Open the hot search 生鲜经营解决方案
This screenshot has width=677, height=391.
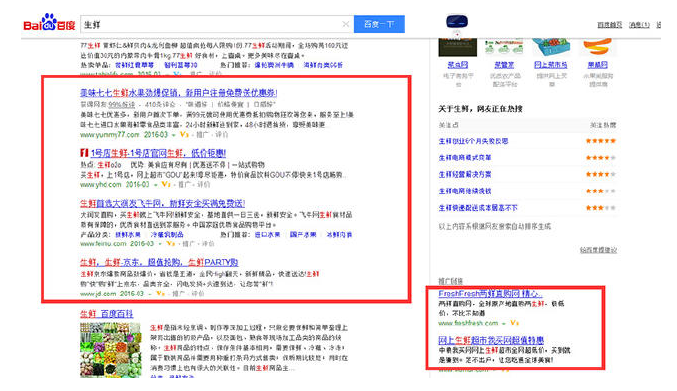click(x=465, y=174)
